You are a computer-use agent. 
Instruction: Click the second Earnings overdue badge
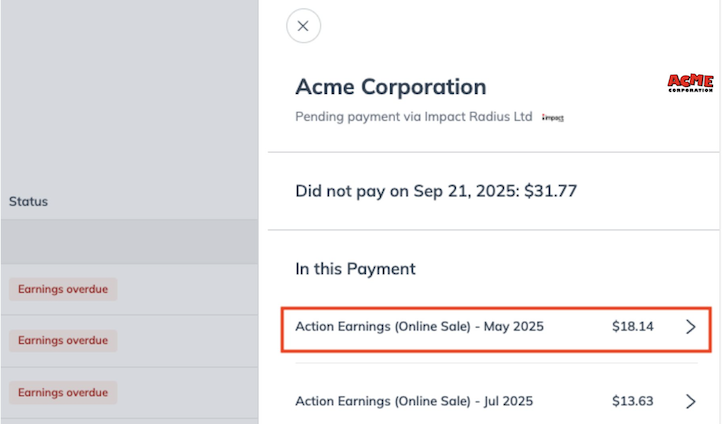pos(64,341)
